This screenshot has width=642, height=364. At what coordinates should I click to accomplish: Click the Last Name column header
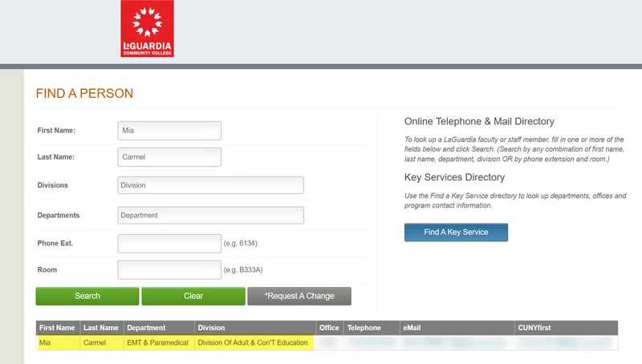point(101,328)
